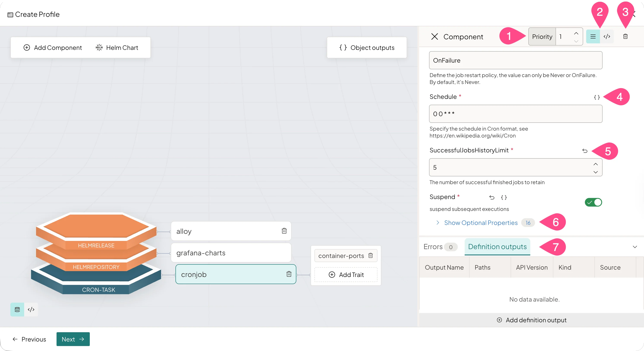Open the Definition outputs tab
The width and height of the screenshot is (644, 351).
click(497, 247)
